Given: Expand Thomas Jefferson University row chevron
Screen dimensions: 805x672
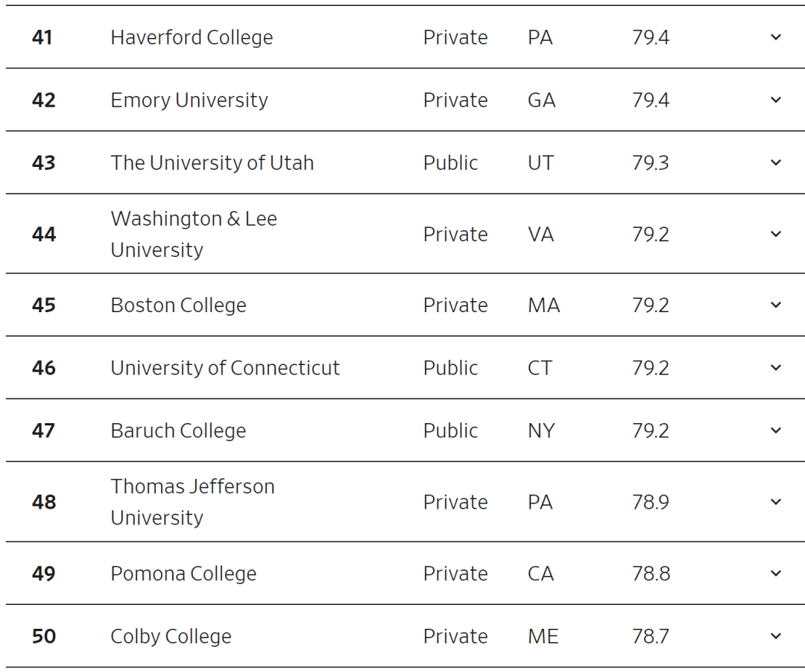Looking at the screenshot, I should (776, 501).
